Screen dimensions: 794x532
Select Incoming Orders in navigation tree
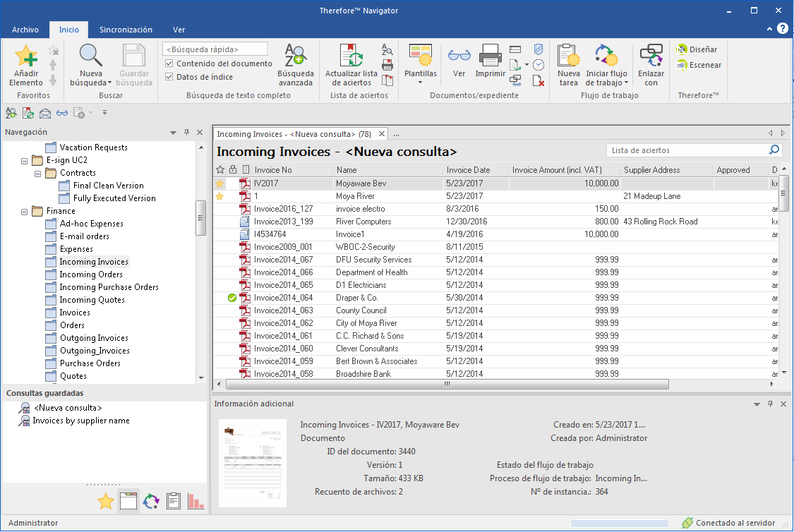coord(91,274)
